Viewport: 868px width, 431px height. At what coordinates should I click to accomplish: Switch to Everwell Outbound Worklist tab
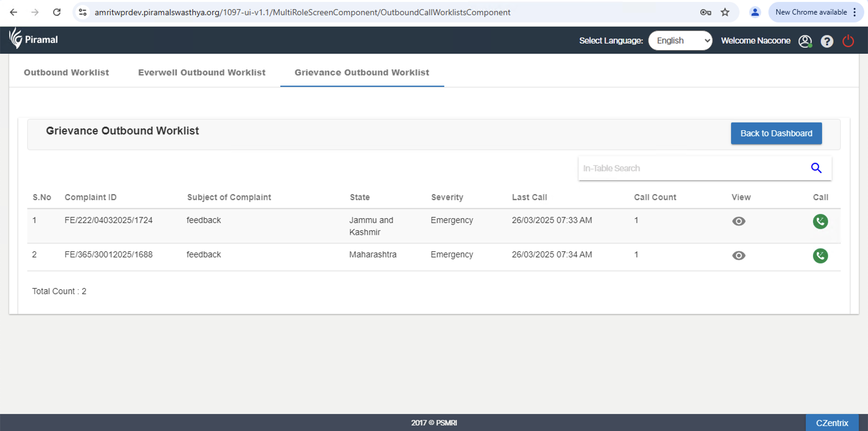point(202,72)
